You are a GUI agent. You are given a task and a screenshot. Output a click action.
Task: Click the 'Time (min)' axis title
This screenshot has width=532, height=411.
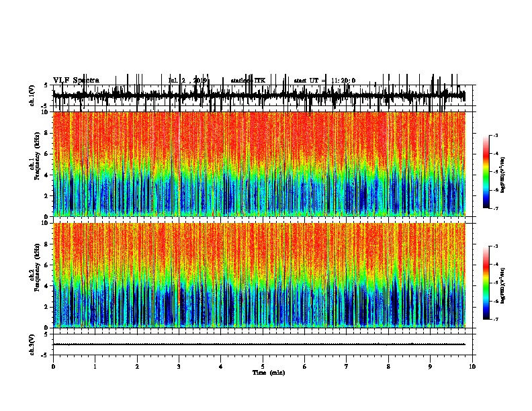point(269,373)
